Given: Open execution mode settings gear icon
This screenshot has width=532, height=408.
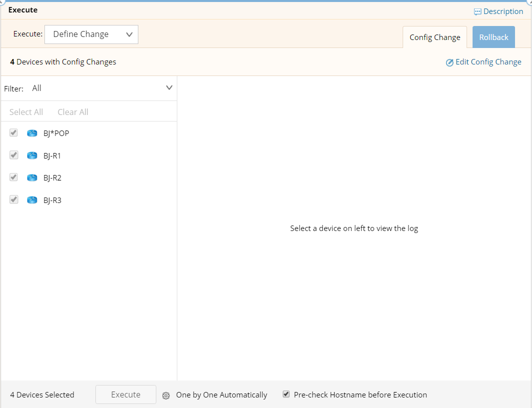Looking at the screenshot, I should (166, 395).
